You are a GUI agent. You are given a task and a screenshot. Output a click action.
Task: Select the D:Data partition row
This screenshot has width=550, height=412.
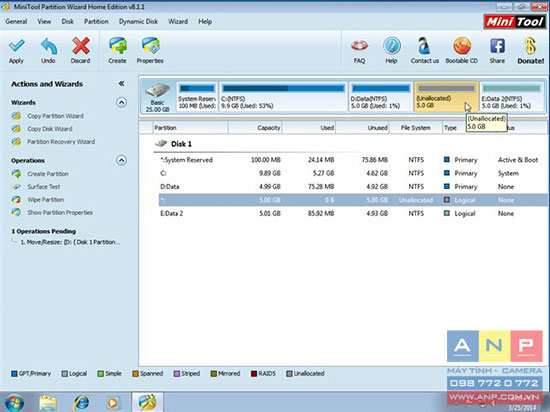pos(353,187)
